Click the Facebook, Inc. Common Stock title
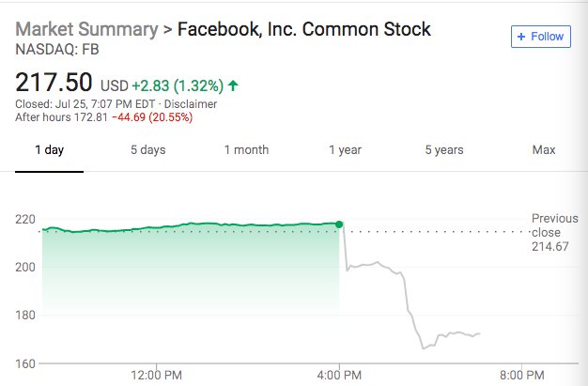This screenshot has height=386, width=588. pyautogui.click(x=304, y=29)
